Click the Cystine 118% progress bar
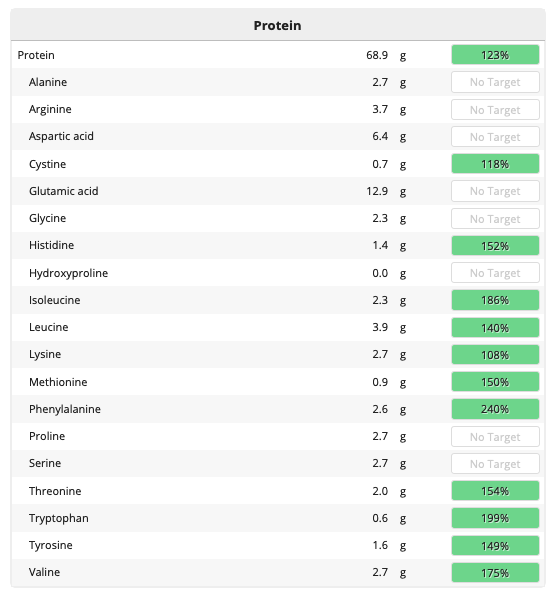Viewport: 556px width, 597px height. pyautogui.click(x=495, y=164)
